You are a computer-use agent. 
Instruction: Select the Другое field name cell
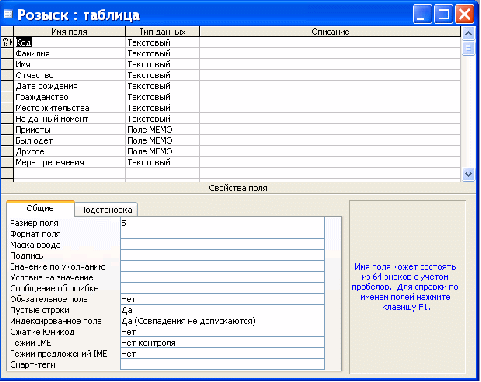tap(69, 152)
